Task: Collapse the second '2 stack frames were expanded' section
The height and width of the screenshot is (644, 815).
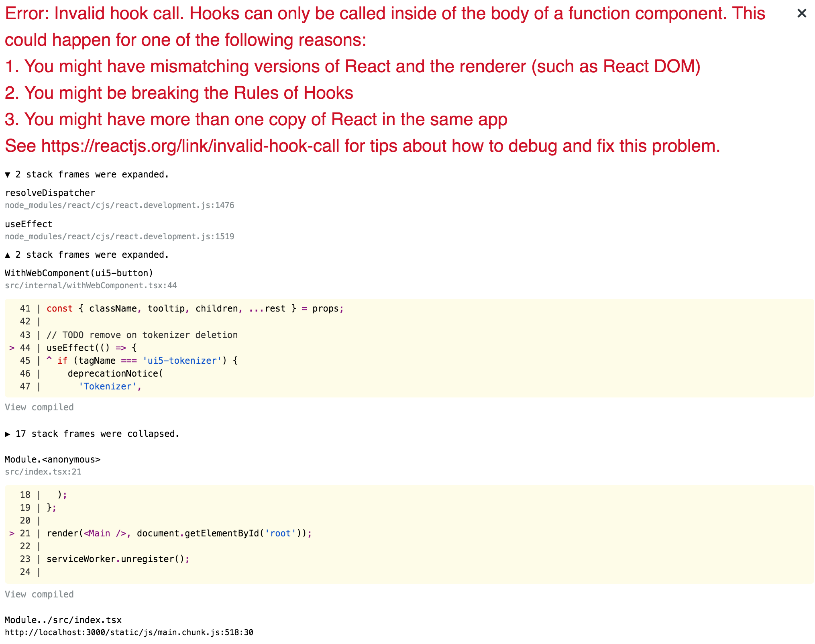Action: (87, 255)
